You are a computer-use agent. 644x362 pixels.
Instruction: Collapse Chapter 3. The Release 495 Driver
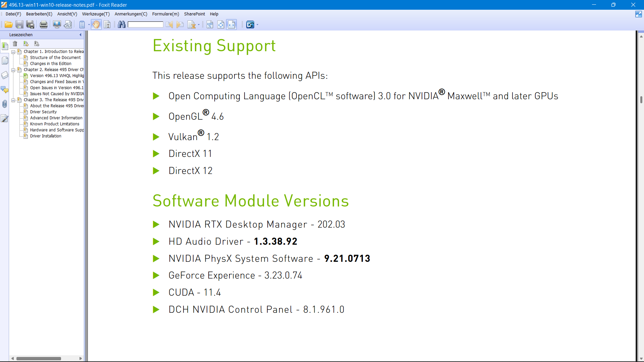[x=13, y=100]
